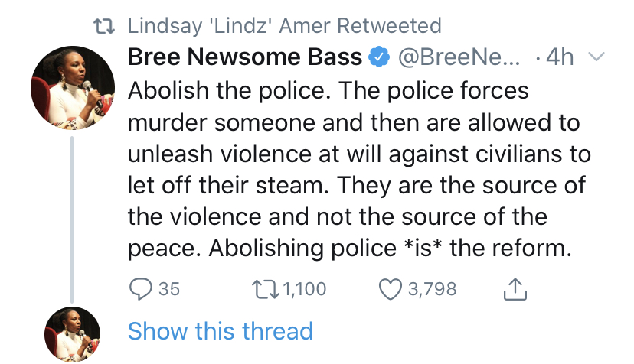The width and height of the screenshot is (634, 364).
Task: Click the blue verified badge
Action: point(379,57)
